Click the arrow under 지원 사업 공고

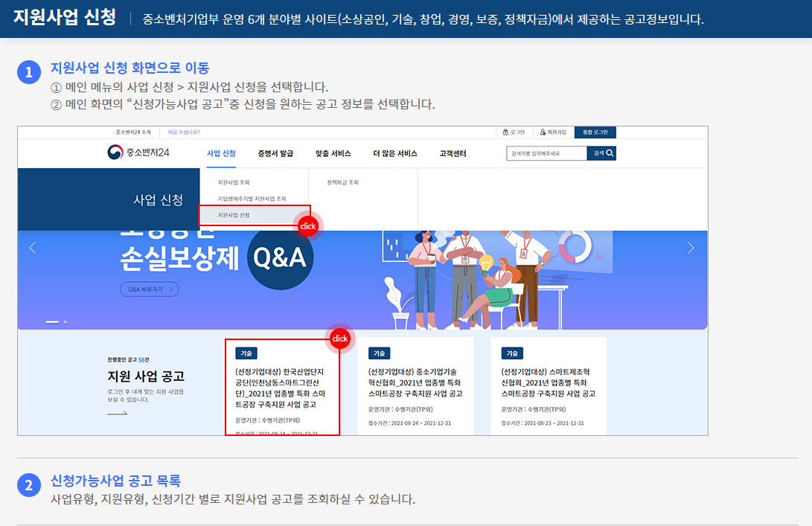click(118, 413)
